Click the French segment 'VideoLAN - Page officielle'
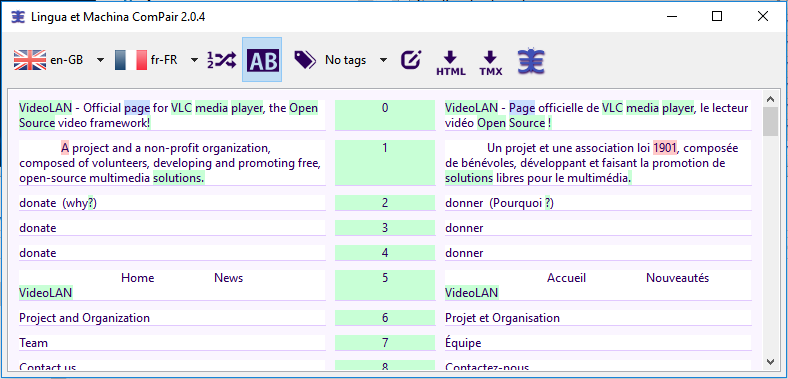 (x=598, y=115)
